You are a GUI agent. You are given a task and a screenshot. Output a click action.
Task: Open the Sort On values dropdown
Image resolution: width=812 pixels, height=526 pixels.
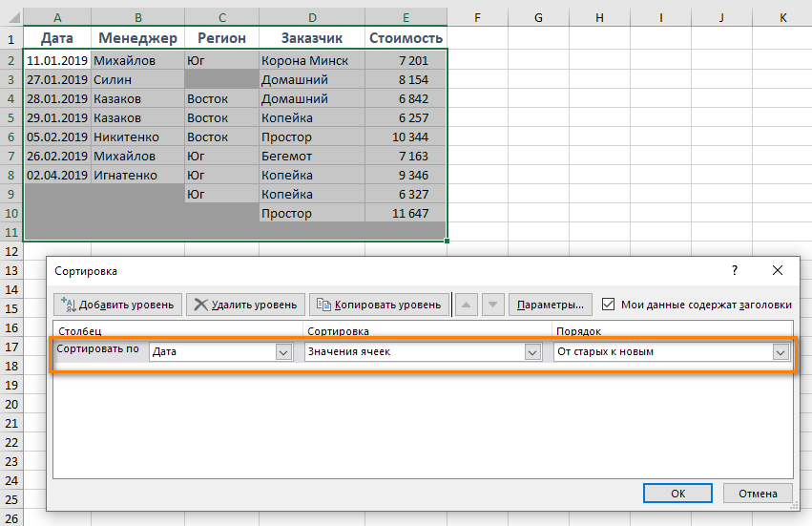click(x=532, y=351)
